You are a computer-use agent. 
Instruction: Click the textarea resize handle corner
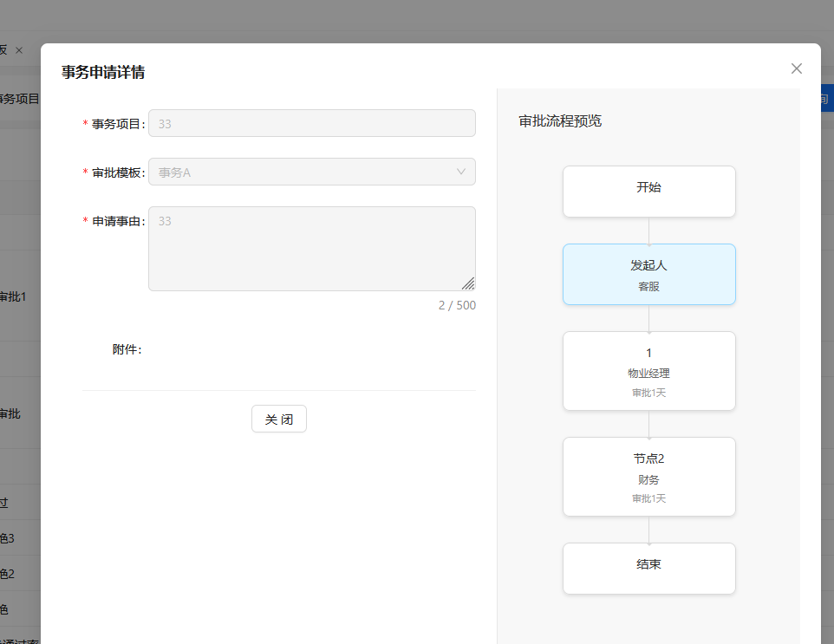468,283
